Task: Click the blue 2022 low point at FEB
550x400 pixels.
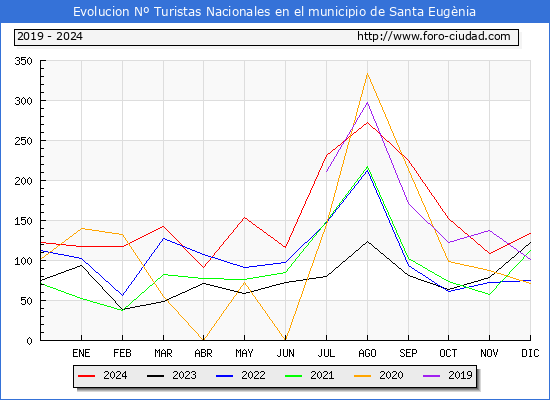Action: pos(122,295)
